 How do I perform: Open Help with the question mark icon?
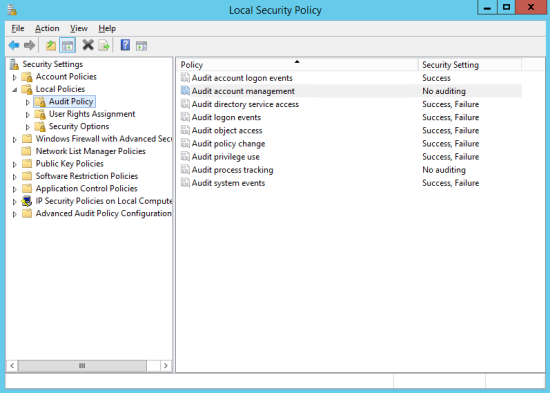coord(125,45)
